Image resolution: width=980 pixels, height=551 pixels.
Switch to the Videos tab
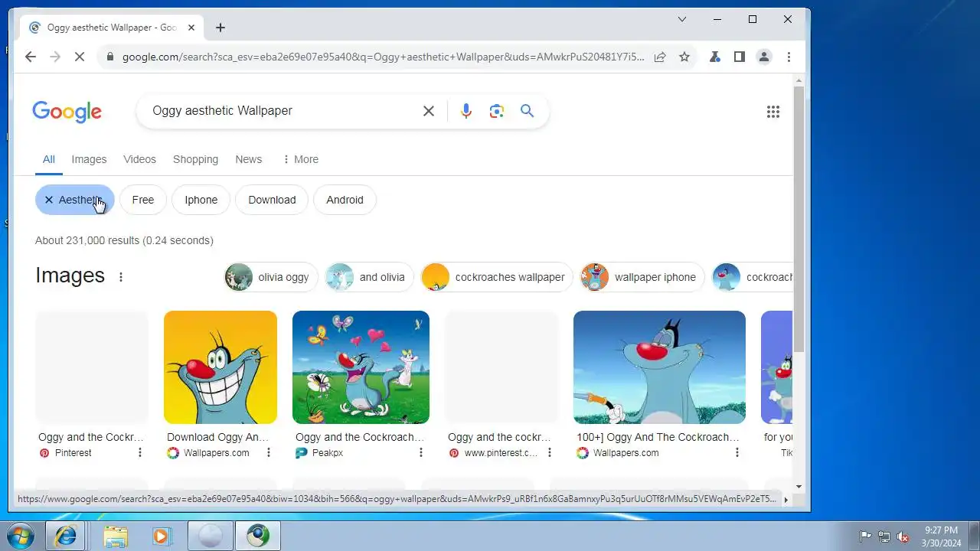(x=139, y=159)
